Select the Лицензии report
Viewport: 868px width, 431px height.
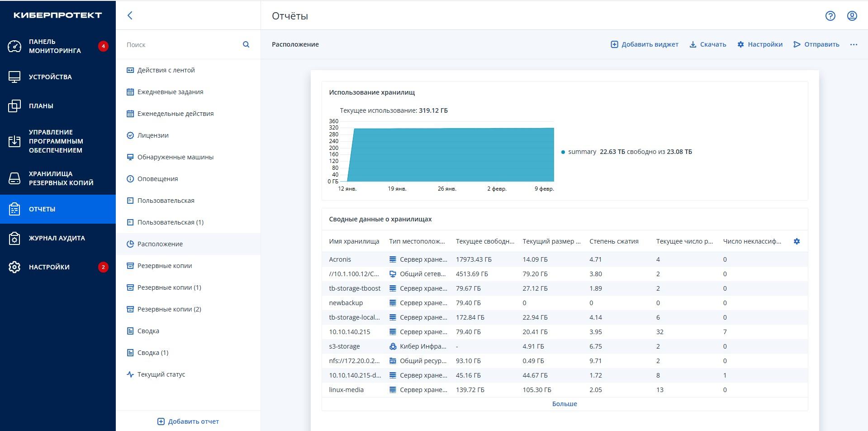click(153, 135)
